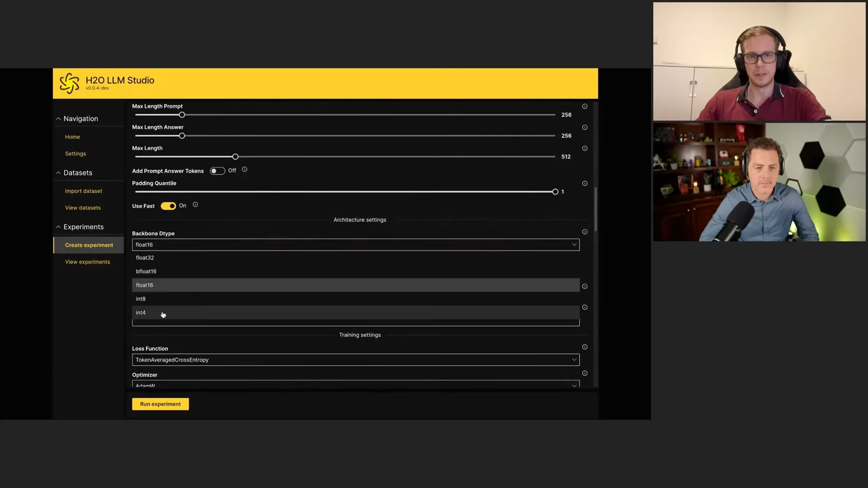Image resolution: width=868 pixels, height=488 pixels.
Task: Choose int8 backbone dtype option
Action: pos(356,299)
